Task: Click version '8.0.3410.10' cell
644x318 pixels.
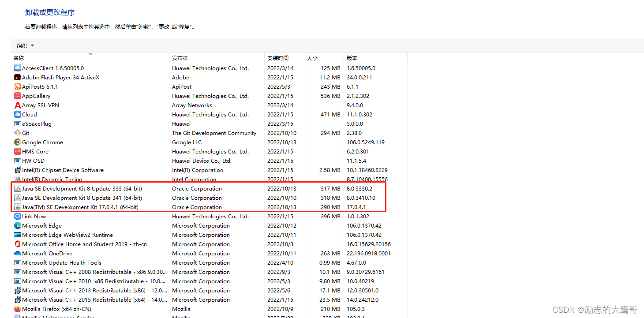Action: (361, 198)
